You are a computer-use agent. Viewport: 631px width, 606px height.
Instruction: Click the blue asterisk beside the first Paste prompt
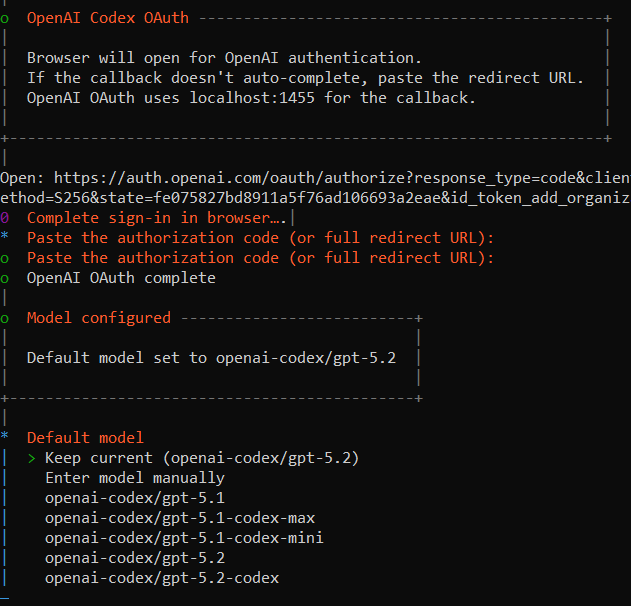(x=5, y=238)
